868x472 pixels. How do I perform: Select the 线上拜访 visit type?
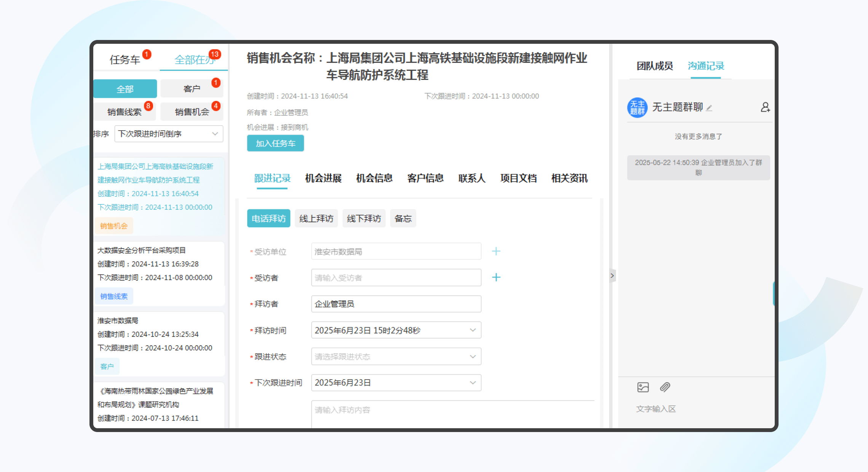tap(316, 218)
